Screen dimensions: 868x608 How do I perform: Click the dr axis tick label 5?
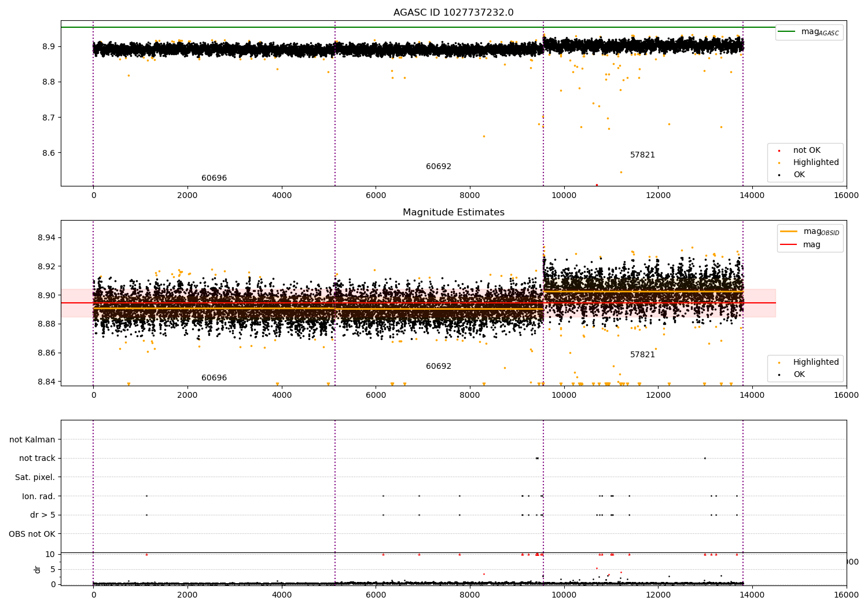[x=53, y=570]
